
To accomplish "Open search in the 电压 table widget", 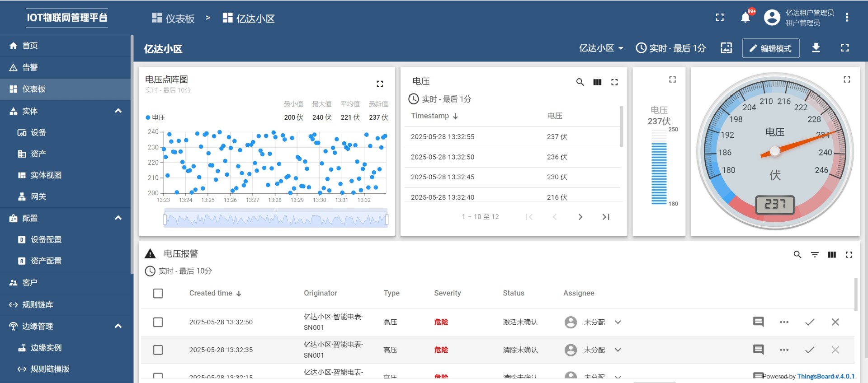I will (x=580, y=82).
